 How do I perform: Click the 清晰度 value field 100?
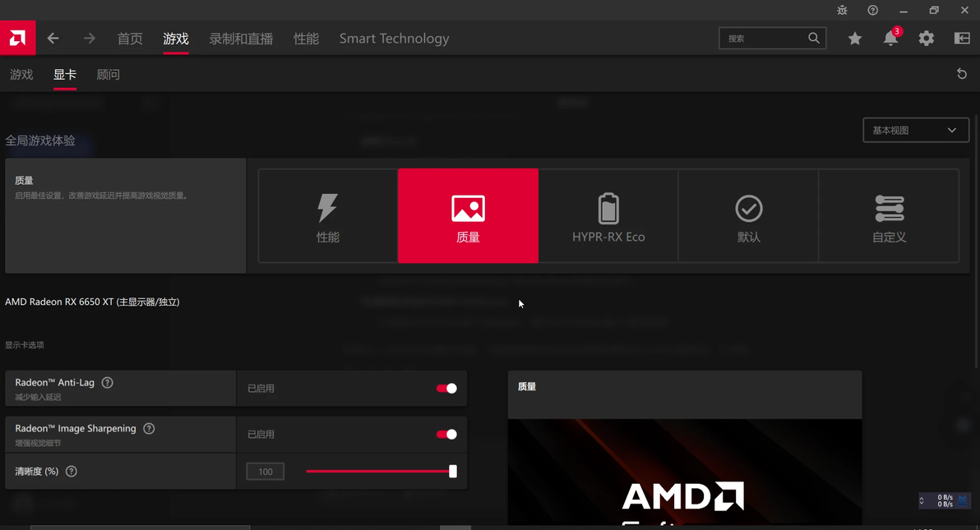coord(265,472)
